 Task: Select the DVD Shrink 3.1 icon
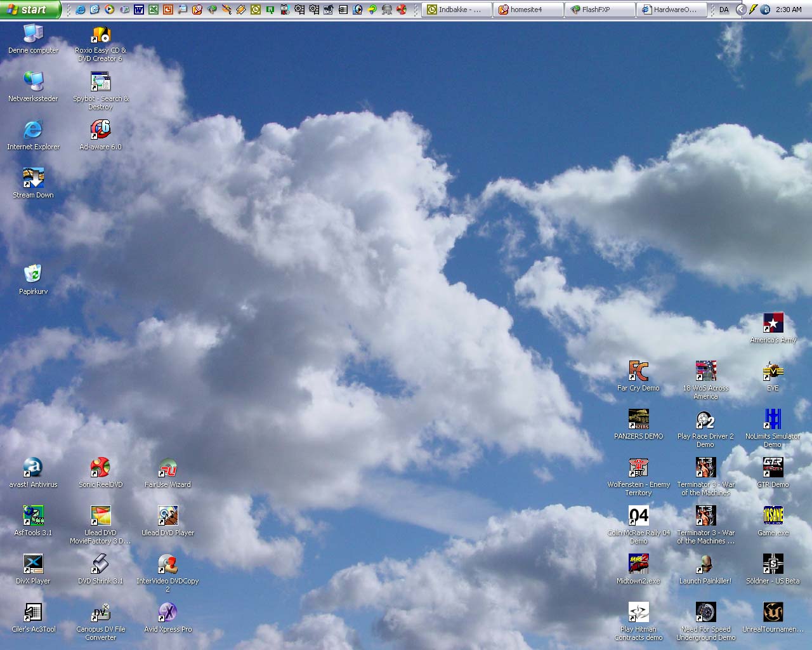tap(100, 570)
